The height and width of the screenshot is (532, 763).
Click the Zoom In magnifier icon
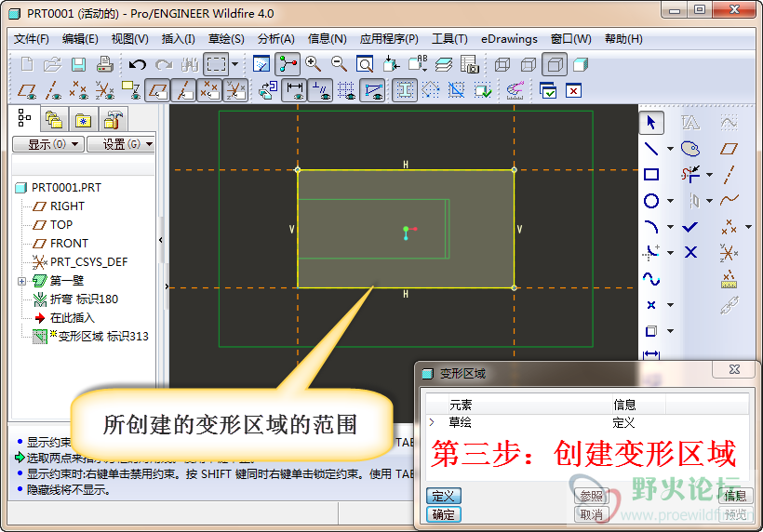point(313,64)
